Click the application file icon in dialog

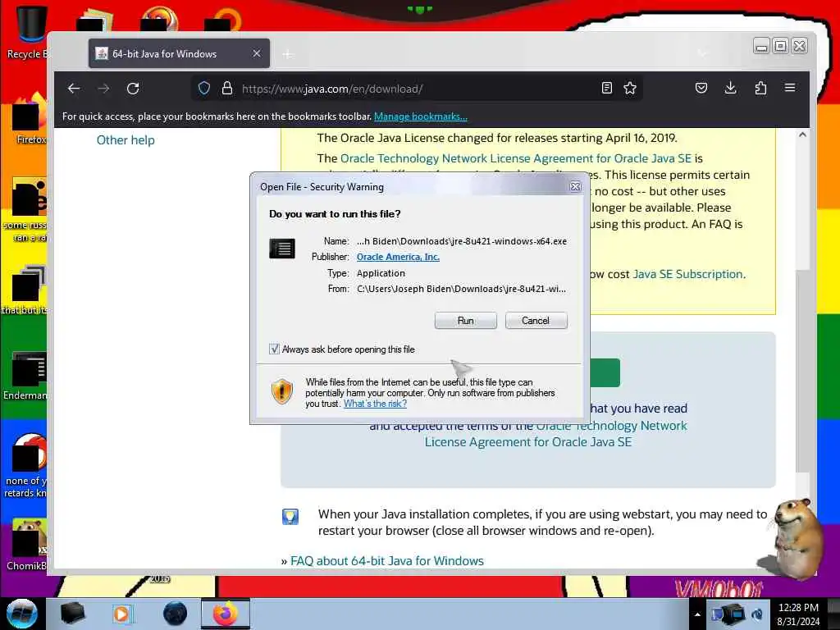tap(282, 249)
